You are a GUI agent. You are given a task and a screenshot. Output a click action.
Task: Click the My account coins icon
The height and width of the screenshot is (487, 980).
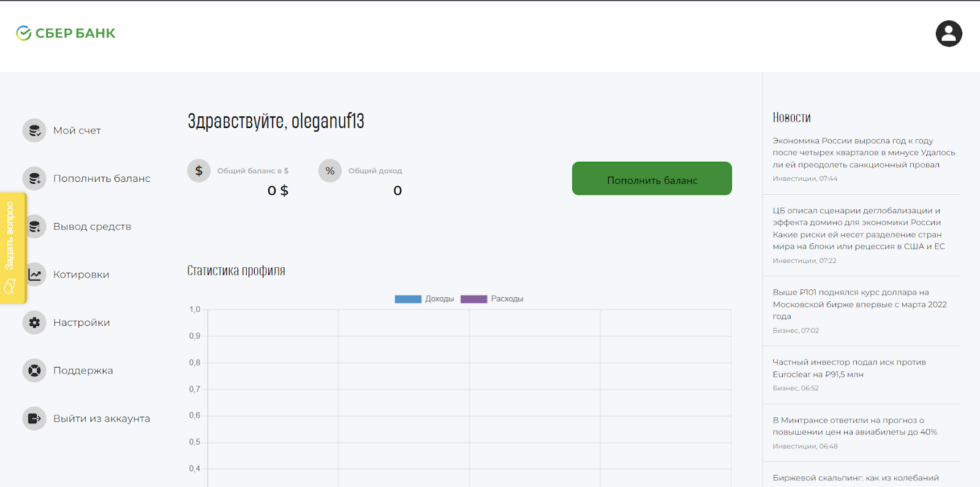click(34, 130)
